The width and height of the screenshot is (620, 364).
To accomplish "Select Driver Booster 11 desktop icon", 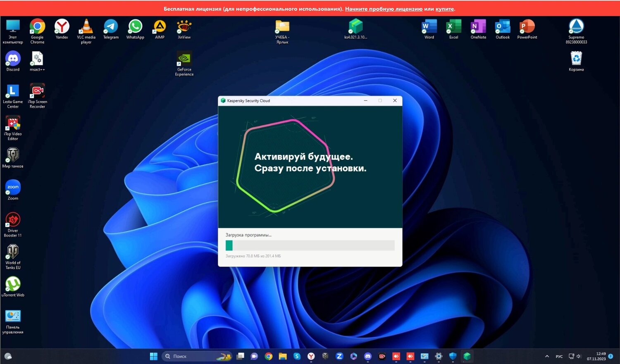I will pyautogui.click(x=13, y=225).
